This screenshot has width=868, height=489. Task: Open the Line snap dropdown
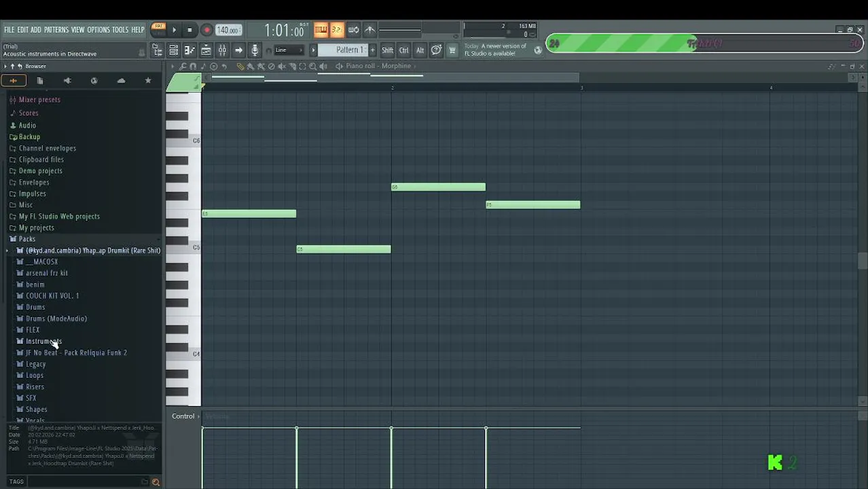[289, 50]
